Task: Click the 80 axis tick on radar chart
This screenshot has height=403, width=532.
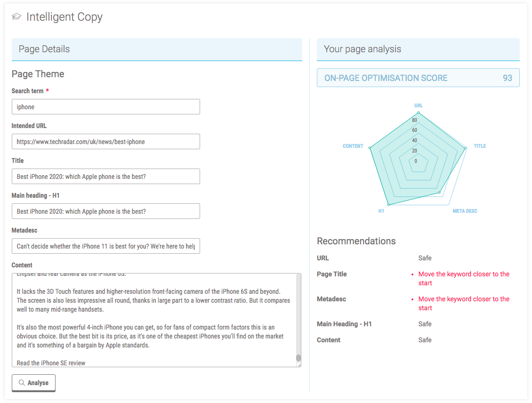Action: [415, 120]
